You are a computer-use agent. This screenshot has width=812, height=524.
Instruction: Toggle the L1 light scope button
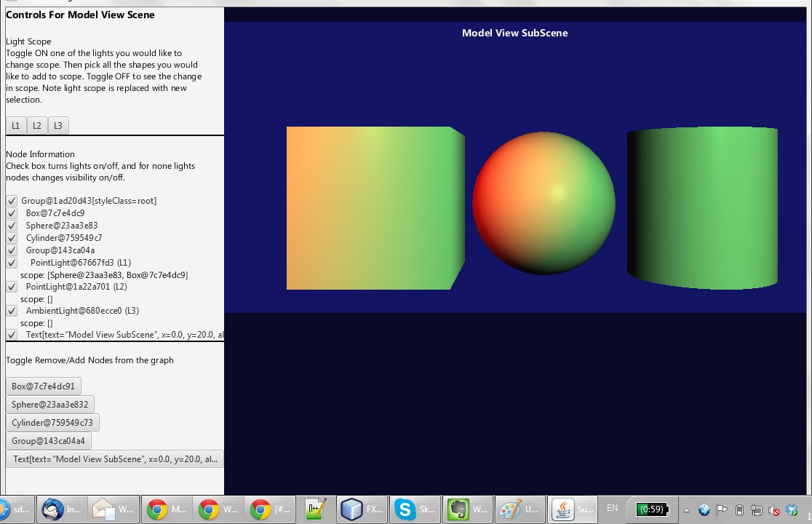click(x=16, y=126)
